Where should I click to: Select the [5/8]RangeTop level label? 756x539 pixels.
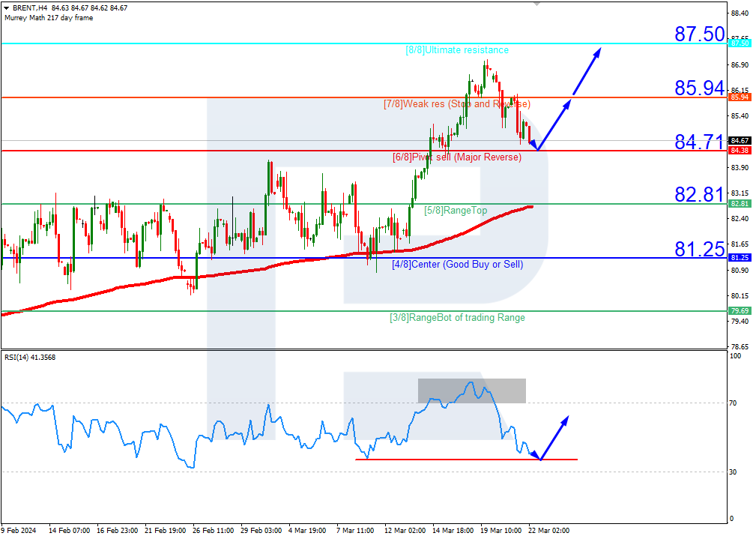[455, 211]
